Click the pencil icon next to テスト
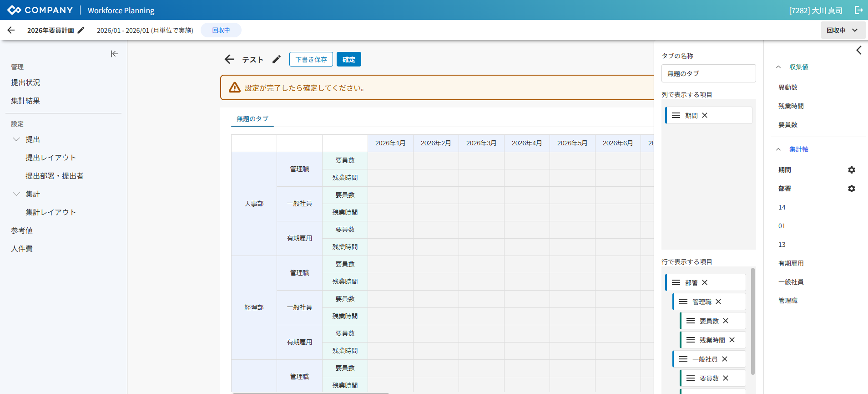This screenshot has width=868, height=394. pos(276,59)
